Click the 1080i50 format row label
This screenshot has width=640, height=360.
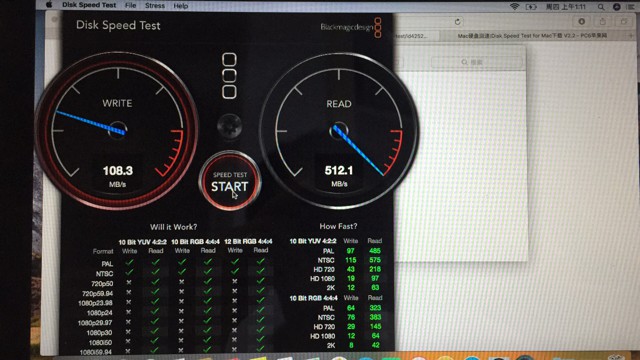pos(101,342)
